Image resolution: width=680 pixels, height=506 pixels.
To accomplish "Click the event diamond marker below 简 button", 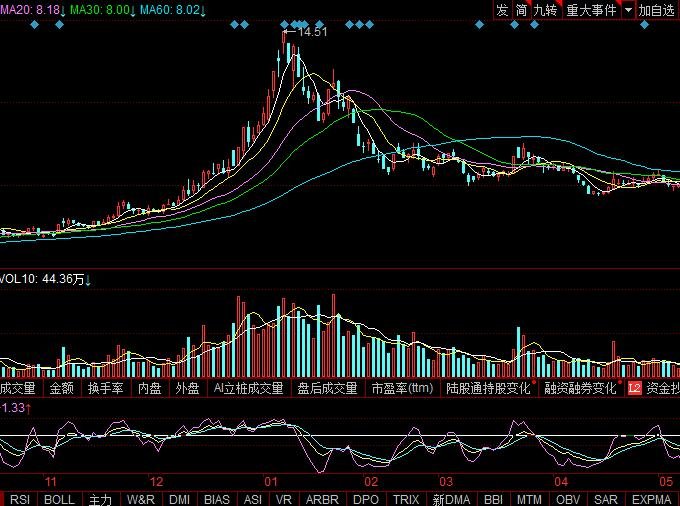I will click(514, 25).
